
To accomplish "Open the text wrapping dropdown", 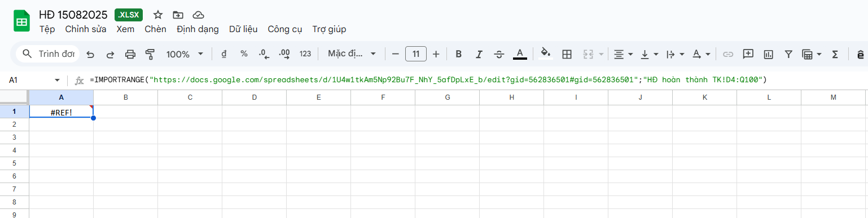I will click(675, 54).
